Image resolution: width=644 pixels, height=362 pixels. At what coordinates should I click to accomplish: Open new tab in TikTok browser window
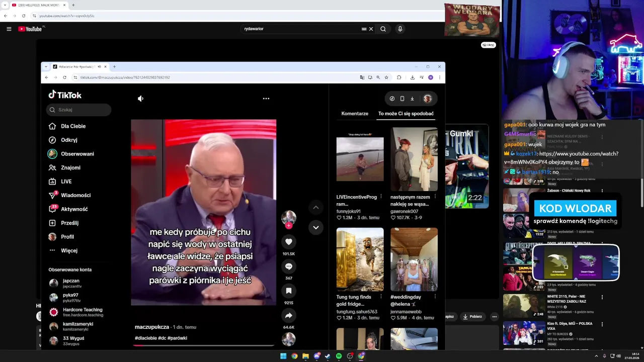tap(114, 66)
